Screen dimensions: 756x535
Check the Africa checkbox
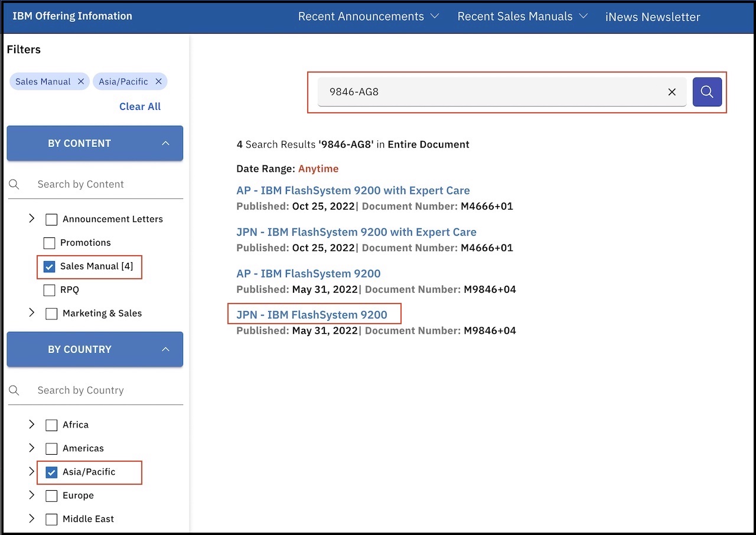pos(51,425)
